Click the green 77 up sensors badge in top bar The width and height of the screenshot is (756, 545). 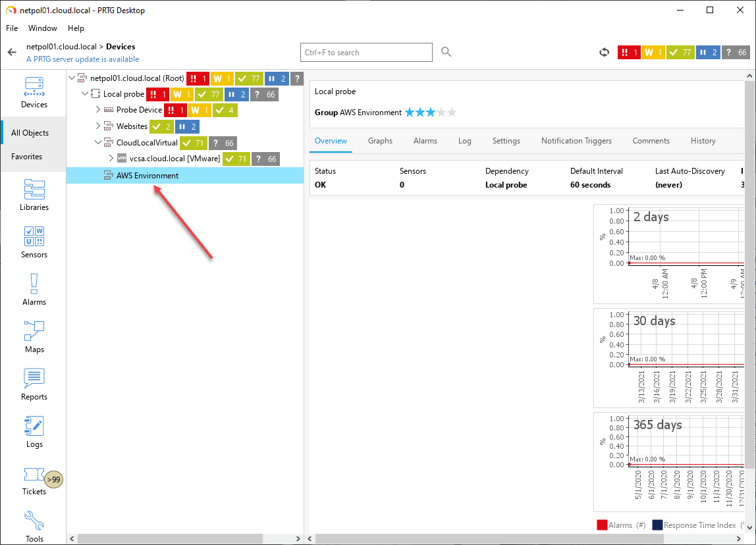click(x=680, y=52)
